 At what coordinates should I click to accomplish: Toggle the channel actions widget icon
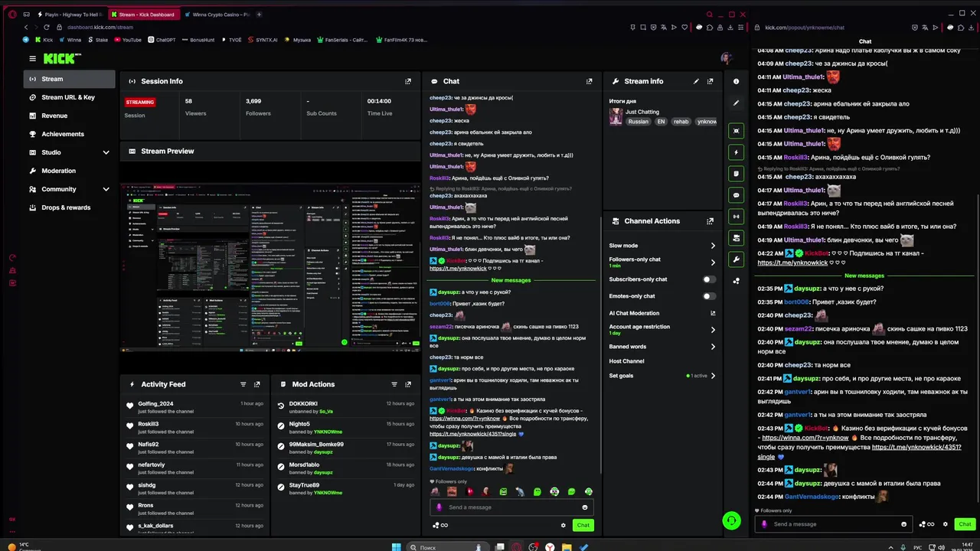[737, 238]
